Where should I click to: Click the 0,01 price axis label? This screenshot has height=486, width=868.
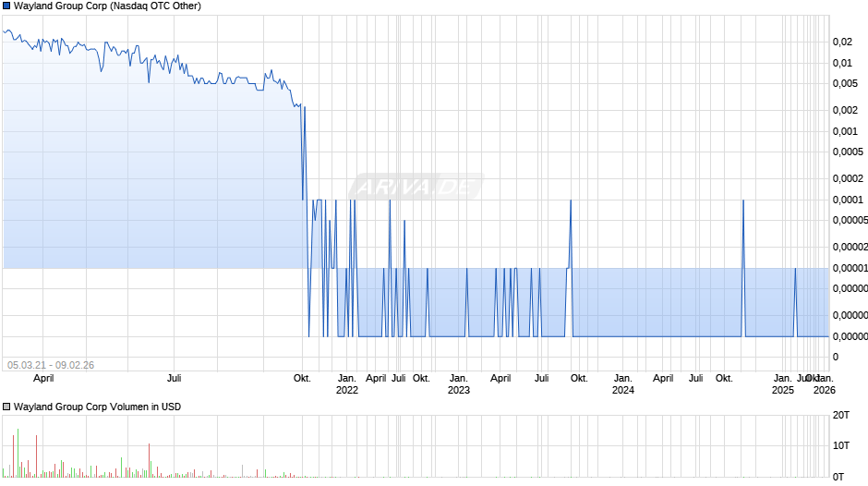point(842,63)
